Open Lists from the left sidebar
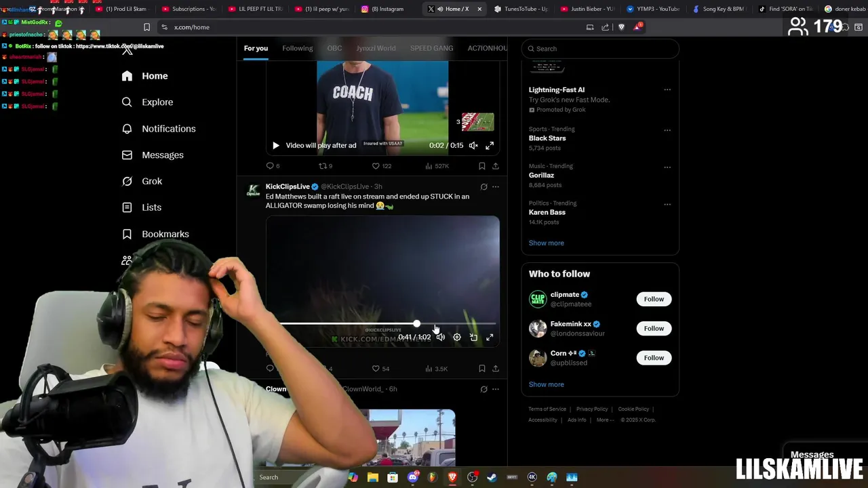 click(x=141, y=207)
